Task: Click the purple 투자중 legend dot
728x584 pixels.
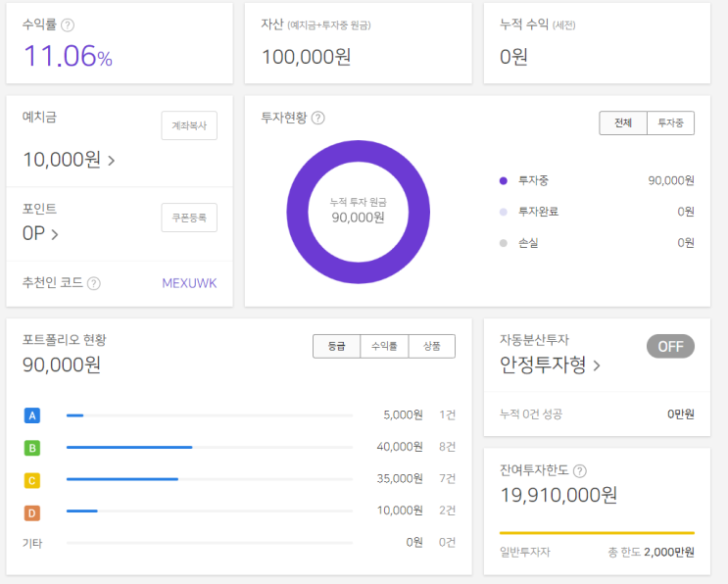Action: click(x=504, y=181)
